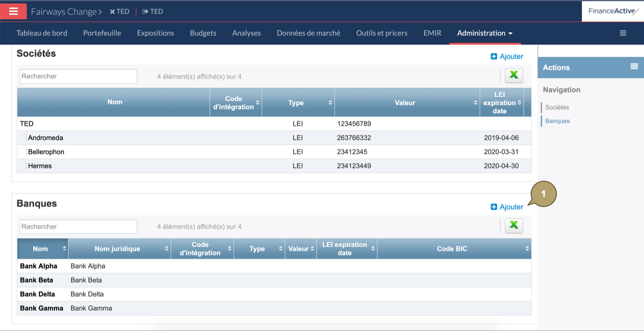The image size is (644, 331).
Task: Click expiration date 2020-04-30
Action: tap(501, 166)
